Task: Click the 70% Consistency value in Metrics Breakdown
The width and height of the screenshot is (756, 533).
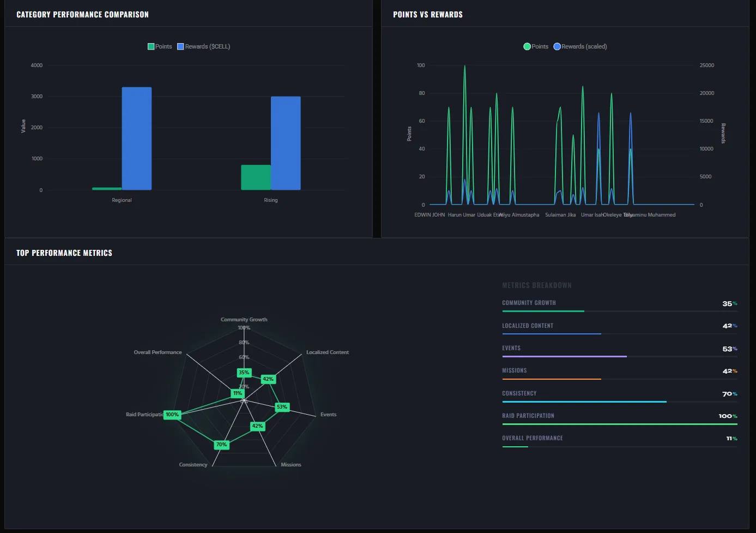Action: click(730, 394)
